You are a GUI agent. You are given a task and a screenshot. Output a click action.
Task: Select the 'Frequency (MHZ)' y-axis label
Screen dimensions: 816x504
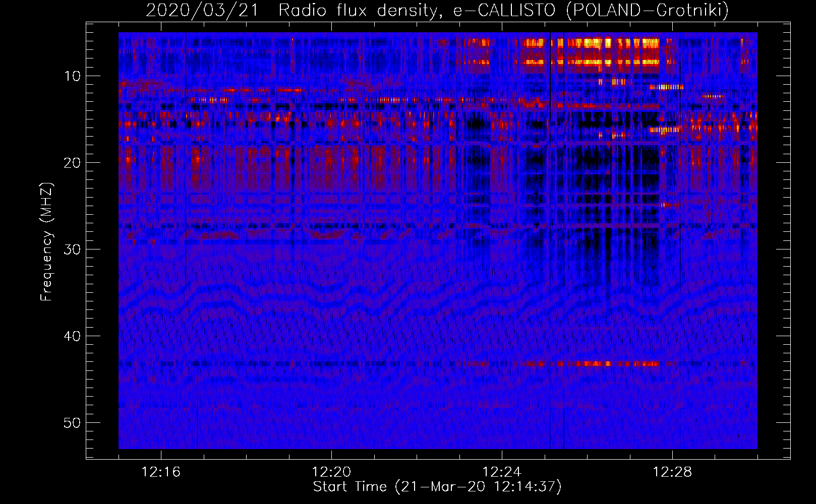point(46,242)
